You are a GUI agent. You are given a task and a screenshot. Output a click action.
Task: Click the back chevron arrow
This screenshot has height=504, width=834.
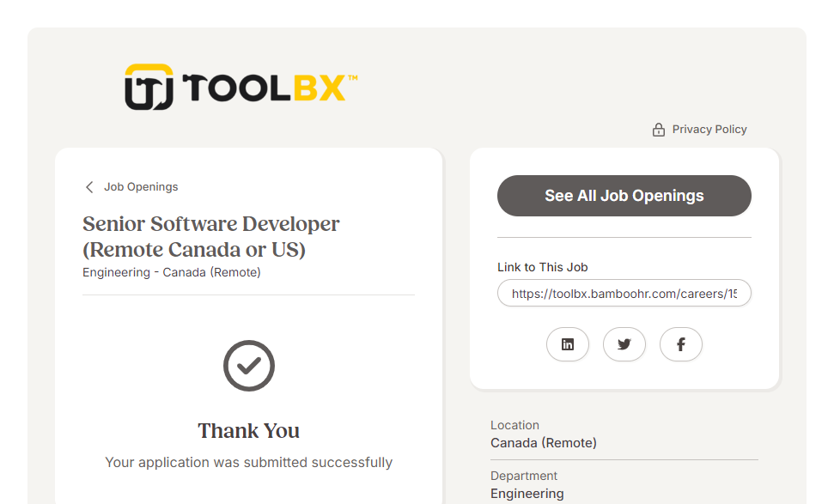click(x=89, y=187)
